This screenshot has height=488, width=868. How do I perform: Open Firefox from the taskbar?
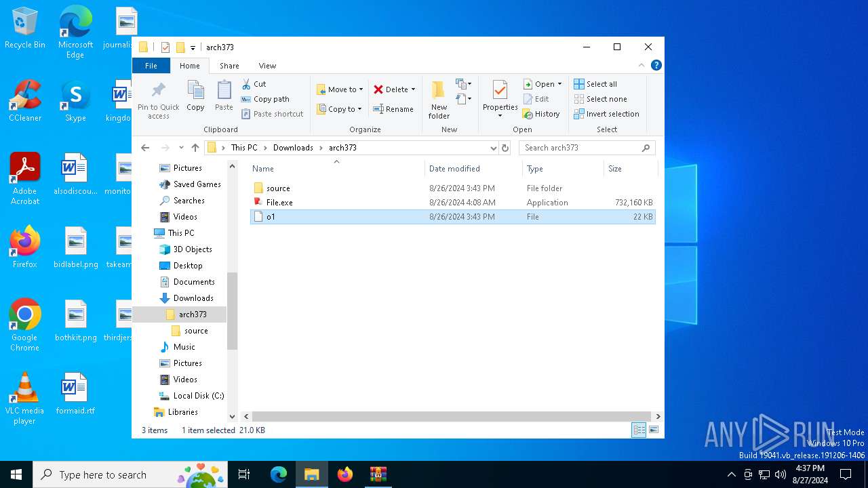point(345,474)
